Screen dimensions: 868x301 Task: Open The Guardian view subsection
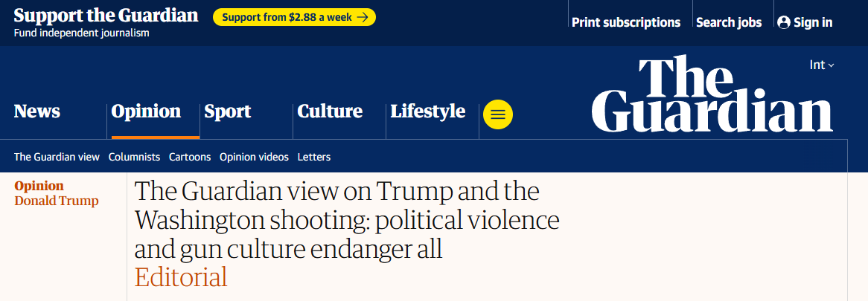coord(57,157)
